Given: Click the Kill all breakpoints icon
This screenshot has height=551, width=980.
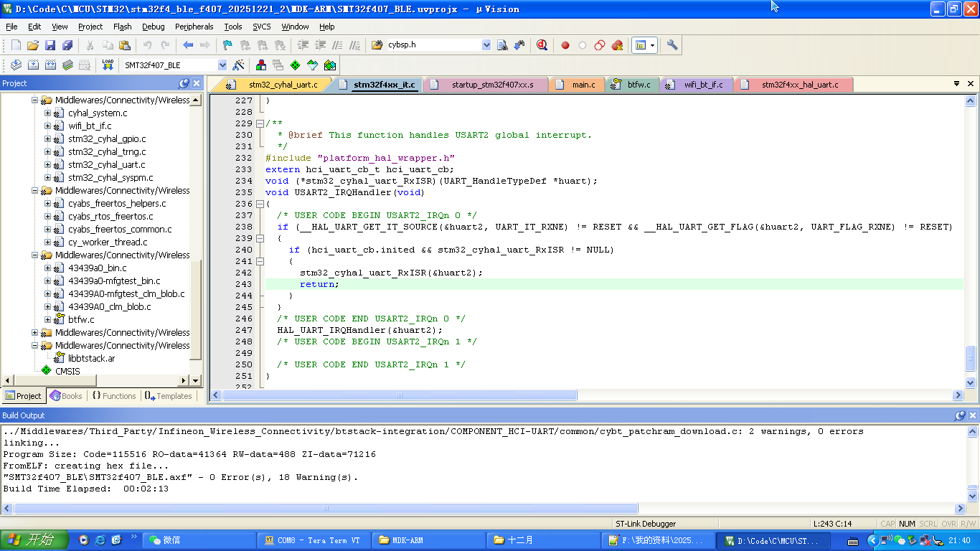Looking at the screenshot, I should [617, 45].
